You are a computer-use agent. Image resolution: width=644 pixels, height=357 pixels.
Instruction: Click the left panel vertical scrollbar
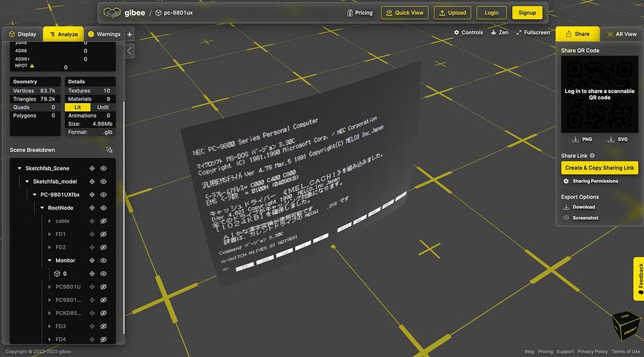coord(123,218)
